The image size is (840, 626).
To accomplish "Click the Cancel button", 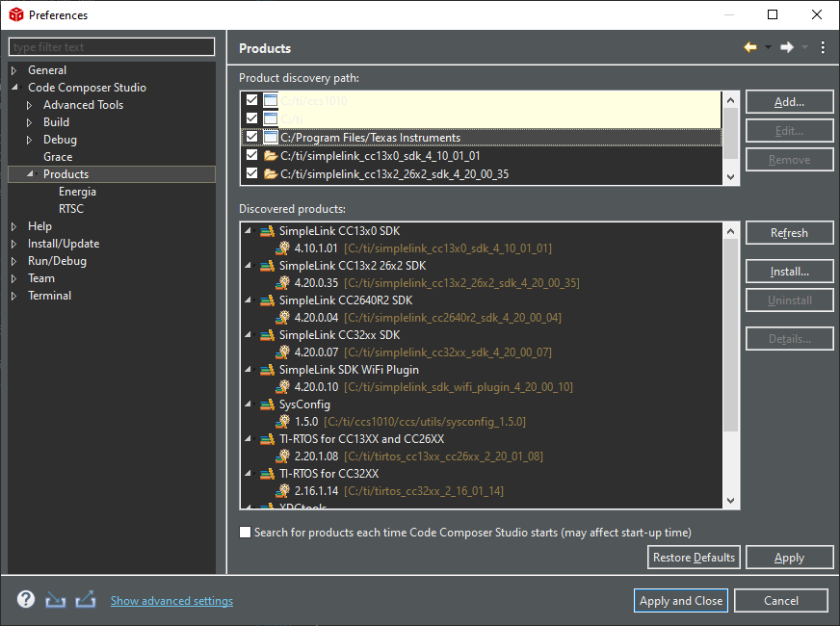I will click(x=780, y=601).
